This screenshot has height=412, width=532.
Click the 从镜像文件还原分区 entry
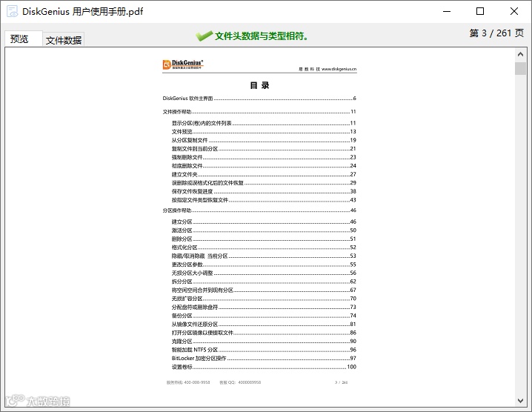[264, 324]
